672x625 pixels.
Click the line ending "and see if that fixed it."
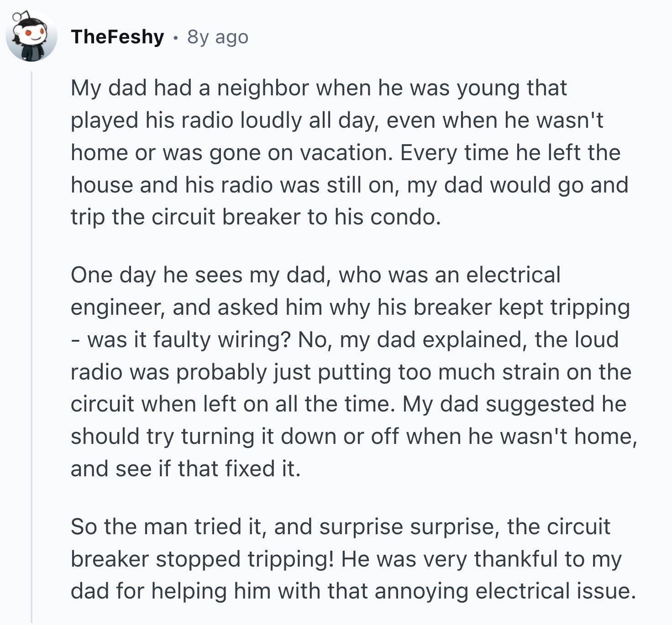click(185, 469)
